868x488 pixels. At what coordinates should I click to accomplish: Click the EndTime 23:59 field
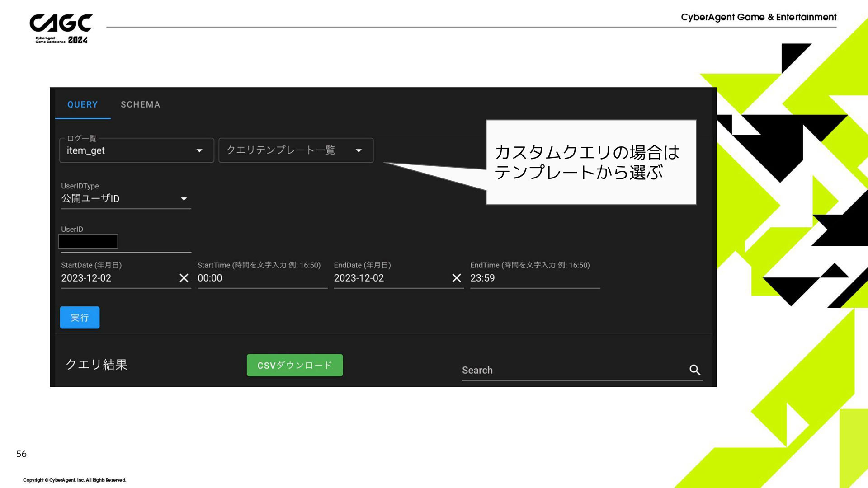tap(534, 278)
